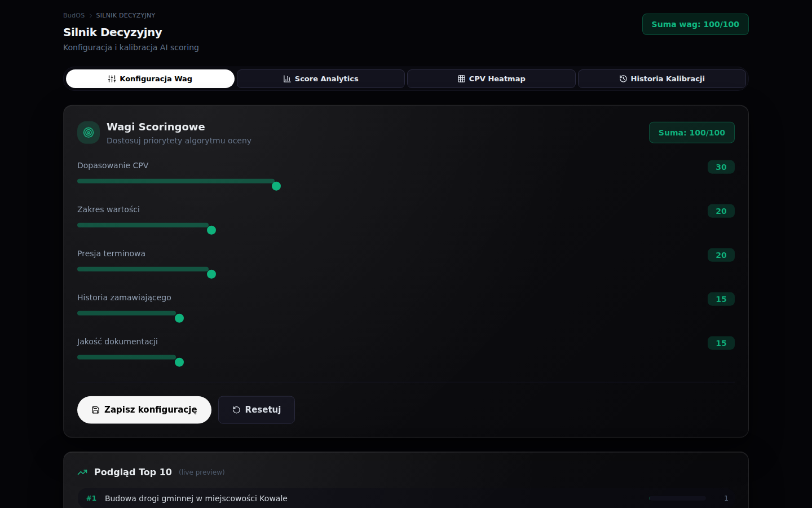Go to Historia Kalibracji tab
Image resolution: width=812 pixels, height=508 pixels.
tap(662, 79)
